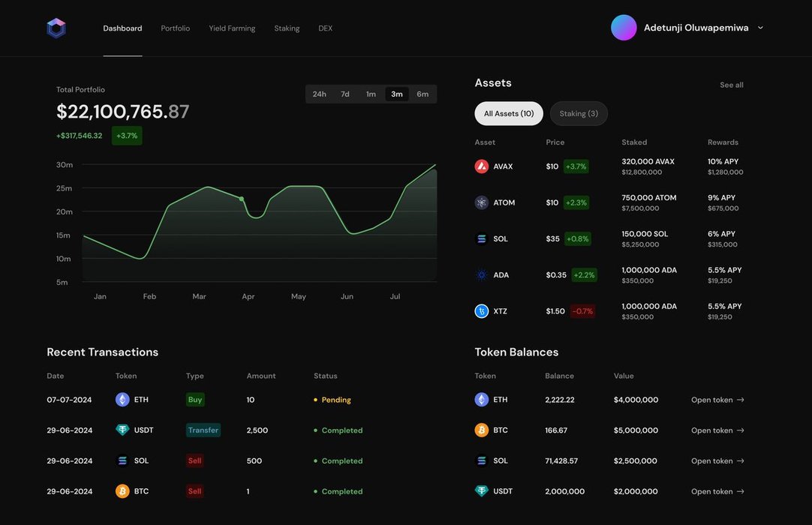Select the All Assets (10) filter
The width and height of the screenshot is (812, 525).
click(509, 114)
